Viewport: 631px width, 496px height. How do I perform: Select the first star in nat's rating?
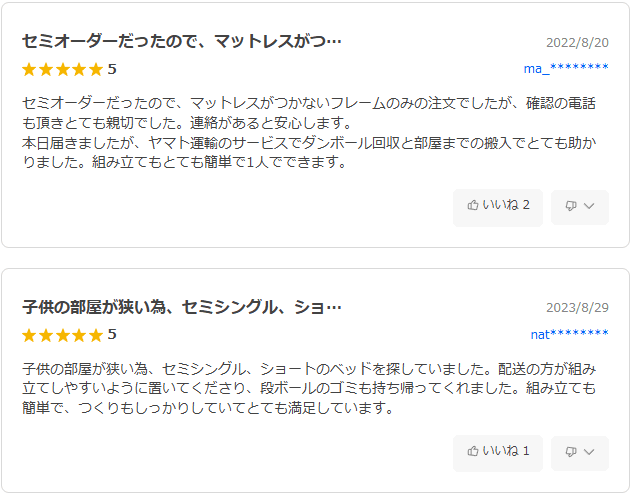click(29, 335)
